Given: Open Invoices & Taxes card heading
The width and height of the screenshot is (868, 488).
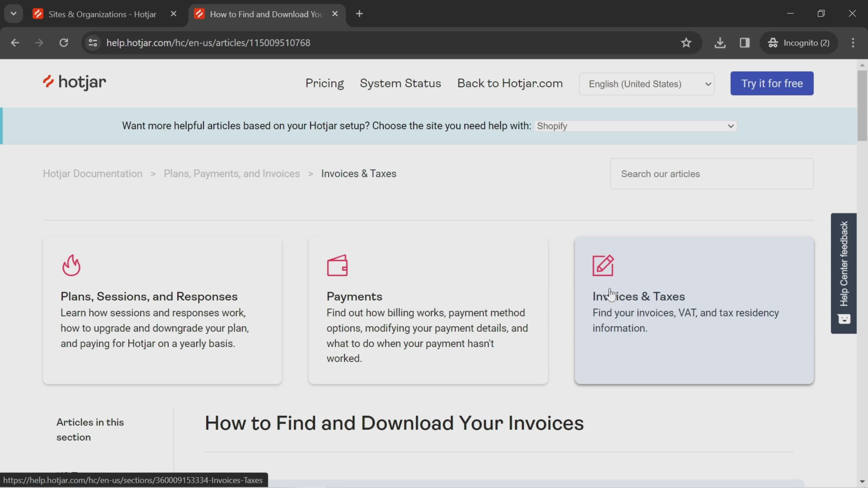Looking at the screenshot, I should pyautogui.click(x=639, y=296).
